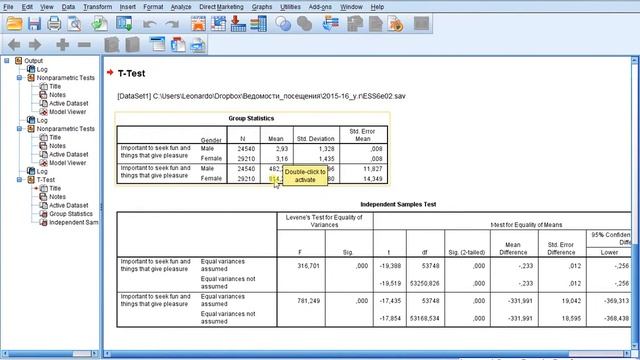This screenshot has height=360, width=640.
Task: Select Notes item under T-Test
Action: 57,197
